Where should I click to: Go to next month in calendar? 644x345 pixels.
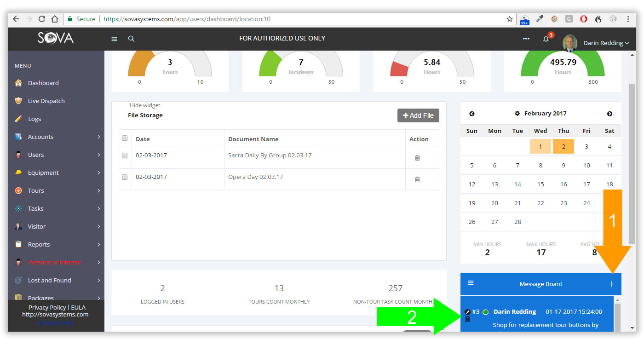coord(609,114)
